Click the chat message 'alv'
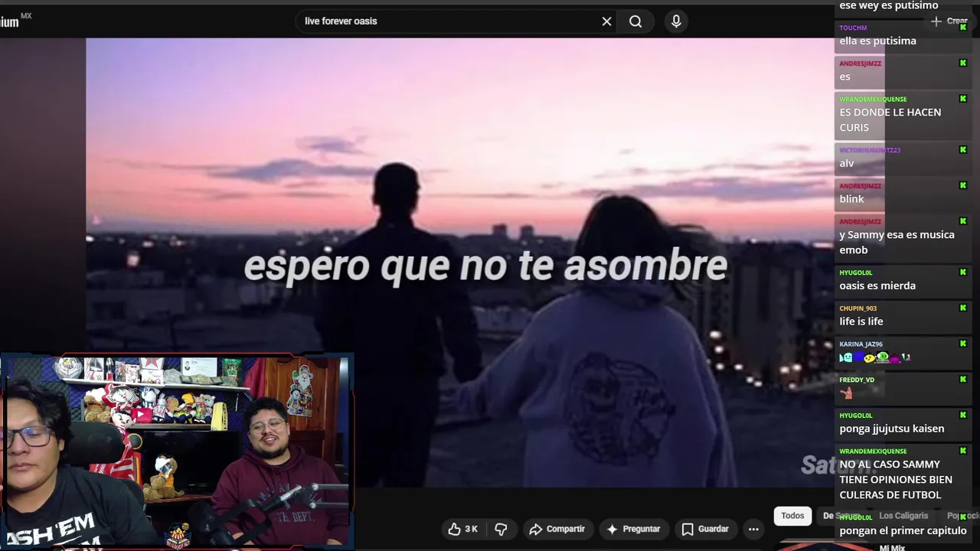Viewport: 980px width, 551px height. [x=847, y=163]
